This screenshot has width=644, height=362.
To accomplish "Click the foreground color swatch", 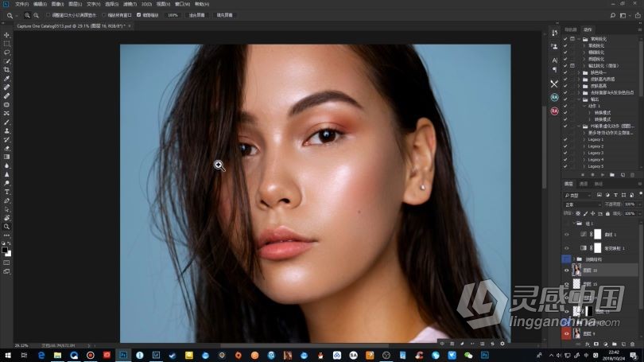I will pyautogui.click(x=6, y=250).
